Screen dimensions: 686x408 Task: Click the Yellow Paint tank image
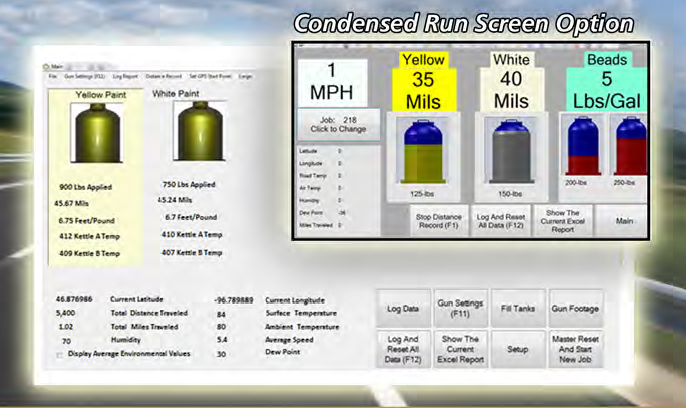tap(97, 133)
